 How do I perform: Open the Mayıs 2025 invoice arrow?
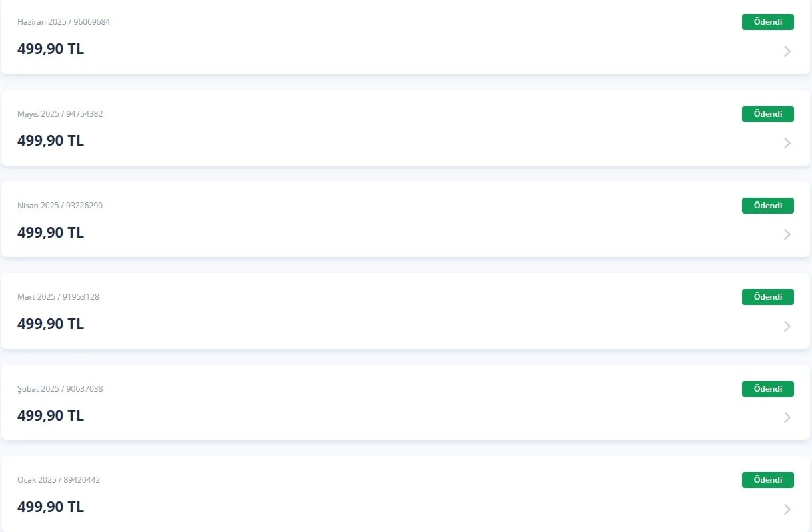point(787,143)
